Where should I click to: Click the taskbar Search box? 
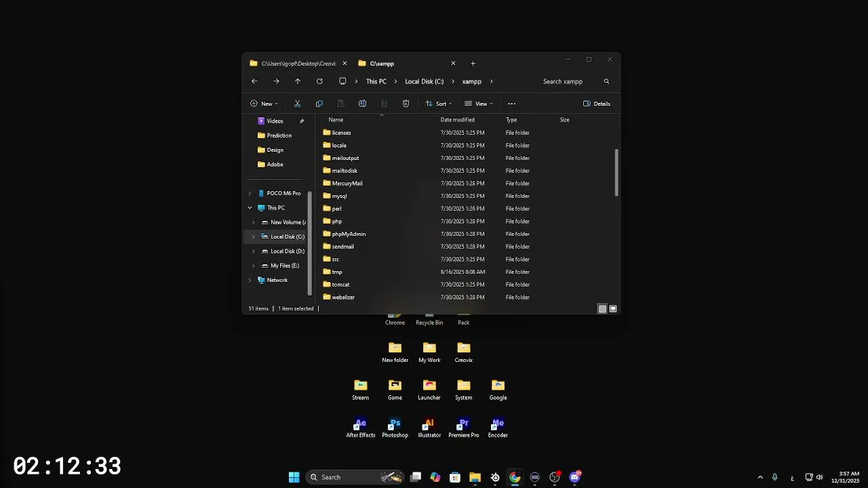click(354, 477)
